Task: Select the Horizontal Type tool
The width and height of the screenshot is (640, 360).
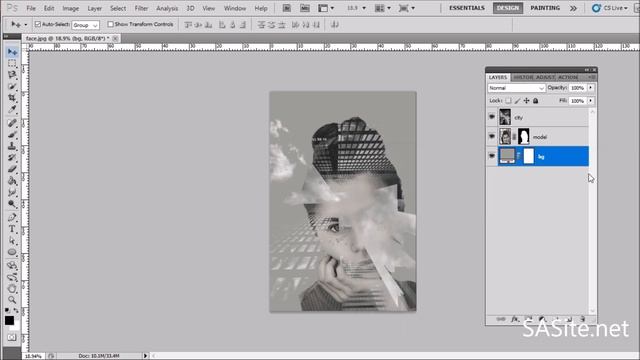Action: point(12,229)
